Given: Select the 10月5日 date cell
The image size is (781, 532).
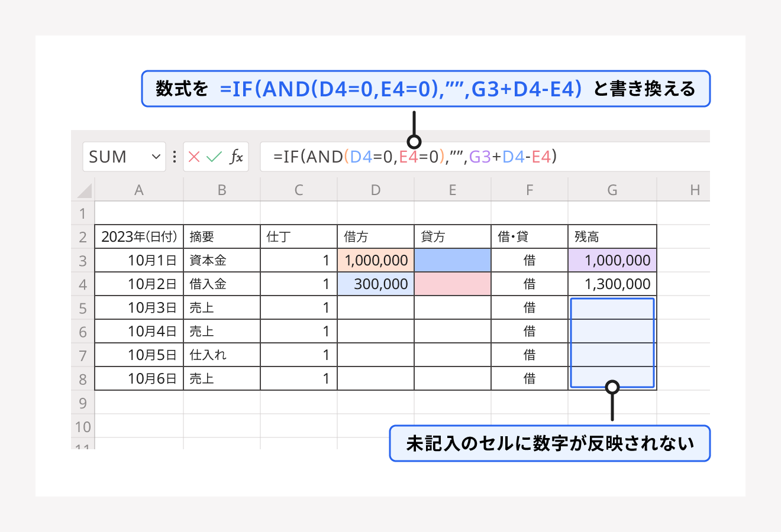Looking at the screenshot, I should tap(139, 355).
